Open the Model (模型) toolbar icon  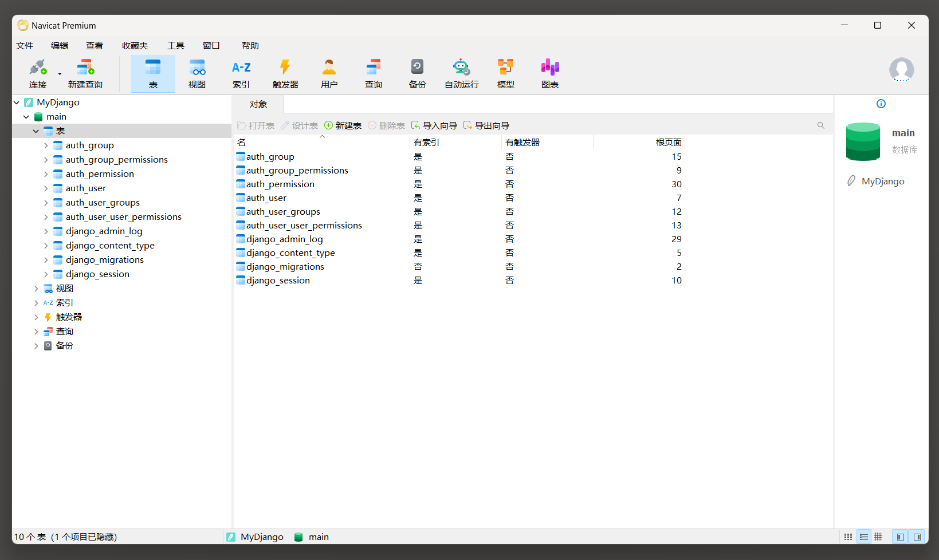tap(506, 74)
